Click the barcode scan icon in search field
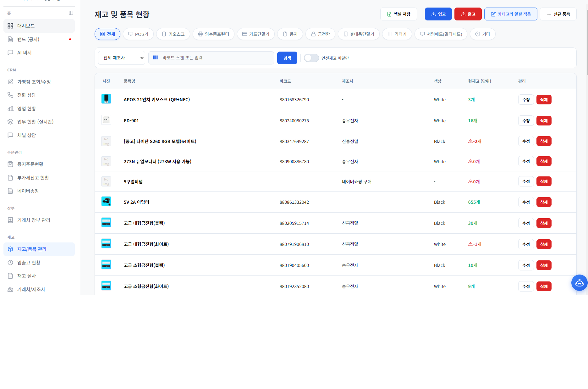The image size is (588, 389). coord(156,58)
